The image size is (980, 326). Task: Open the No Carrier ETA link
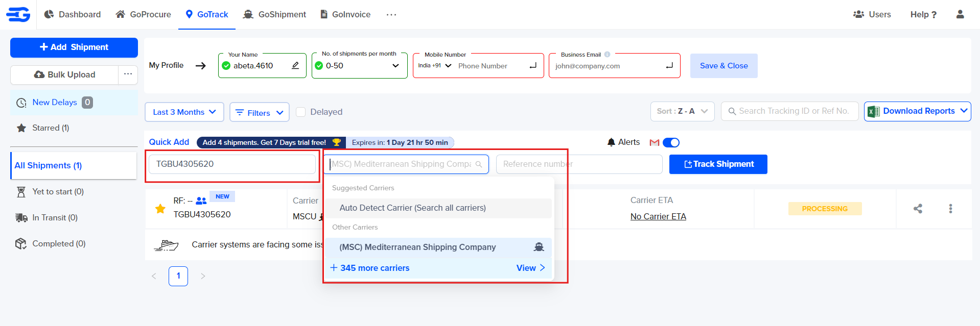[658, 216]
